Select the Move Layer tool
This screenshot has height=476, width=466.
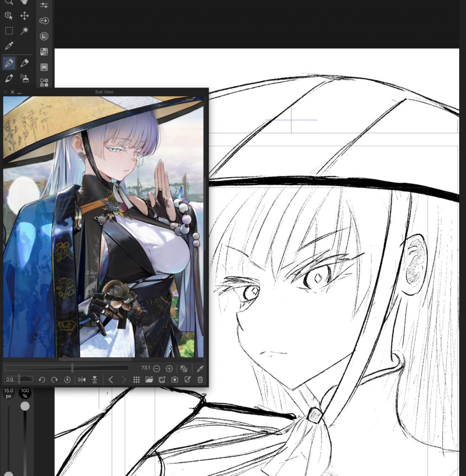click(25, 16)
